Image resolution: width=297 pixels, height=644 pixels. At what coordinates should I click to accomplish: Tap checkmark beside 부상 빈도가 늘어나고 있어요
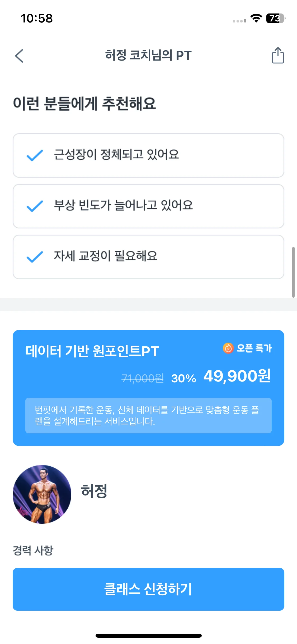(x=35, y=206)
